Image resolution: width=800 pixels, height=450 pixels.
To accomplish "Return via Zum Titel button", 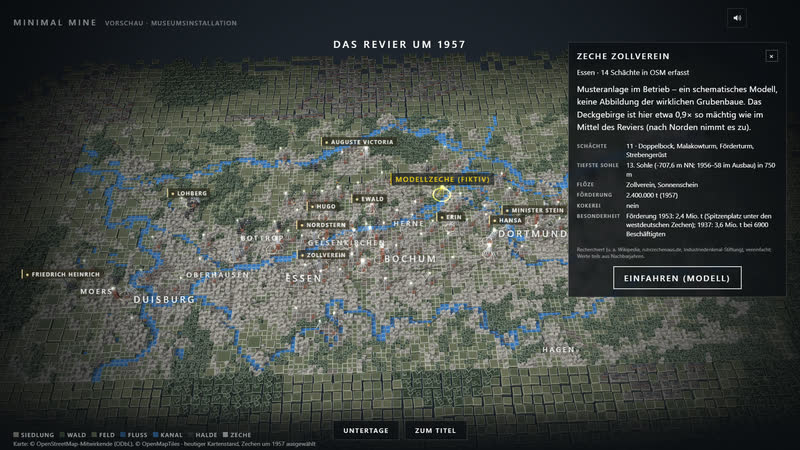I will pos(435,431).
